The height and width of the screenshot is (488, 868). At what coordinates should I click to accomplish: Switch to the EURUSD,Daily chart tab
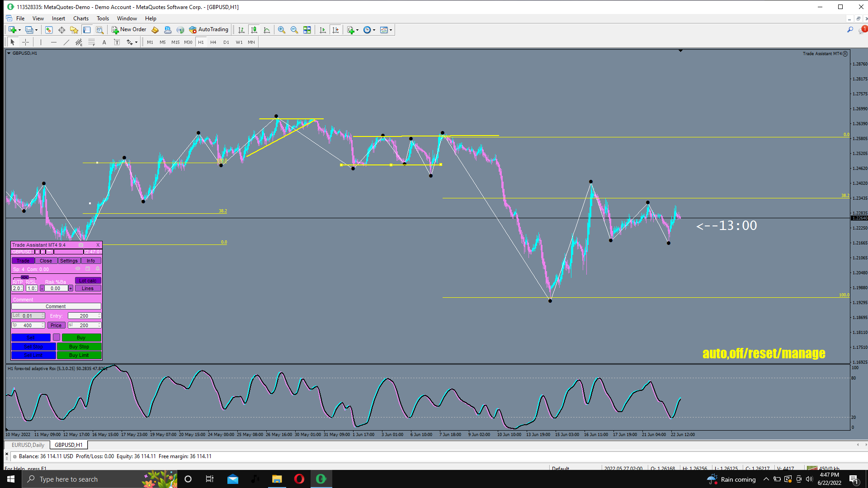(28, 445)
